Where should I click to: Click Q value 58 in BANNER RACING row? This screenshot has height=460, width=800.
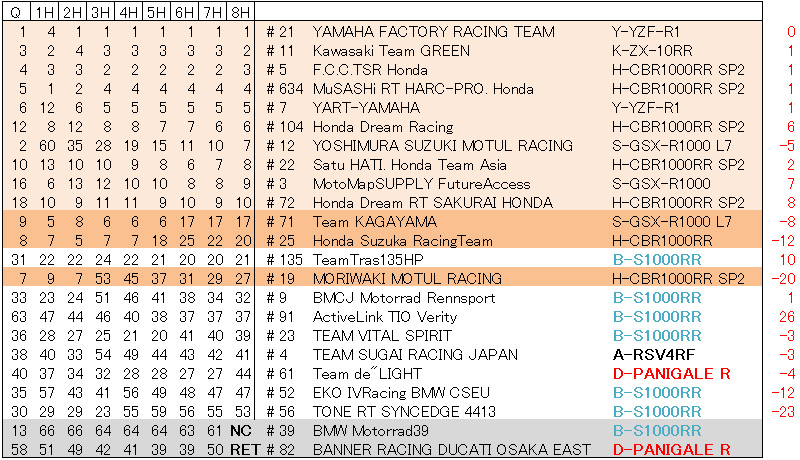pos(19,450)
